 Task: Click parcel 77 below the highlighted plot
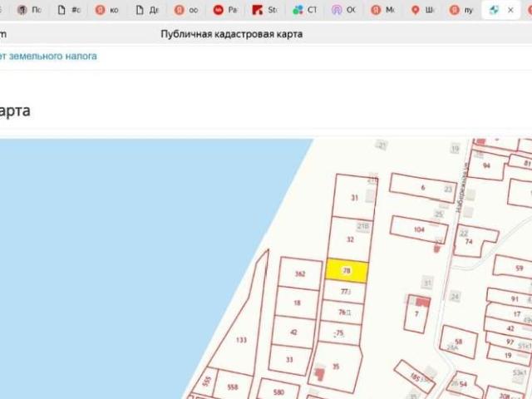[x=344, y=292]
